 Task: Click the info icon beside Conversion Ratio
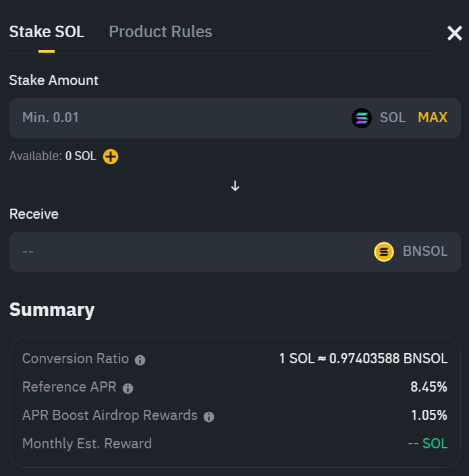point(140,360)
